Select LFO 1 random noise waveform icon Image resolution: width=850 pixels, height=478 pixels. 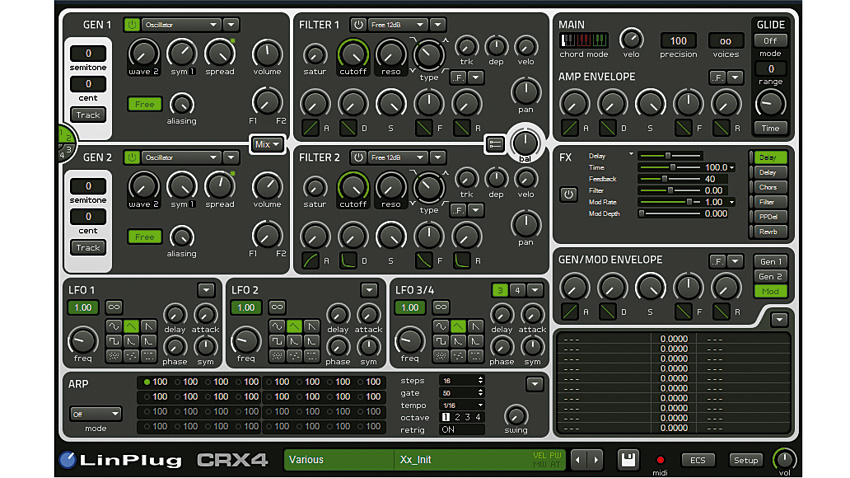click(x=113, y=356)
